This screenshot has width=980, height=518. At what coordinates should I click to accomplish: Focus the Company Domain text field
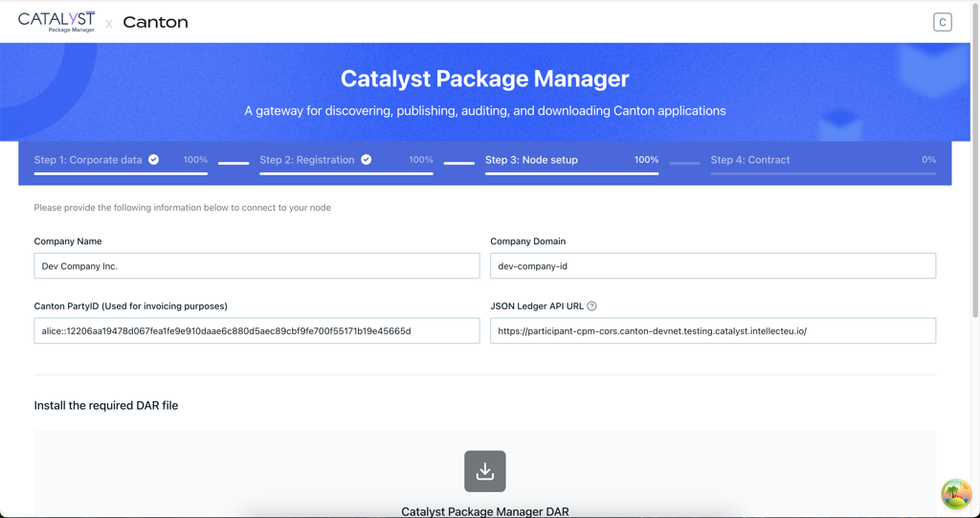coord(713,266)
